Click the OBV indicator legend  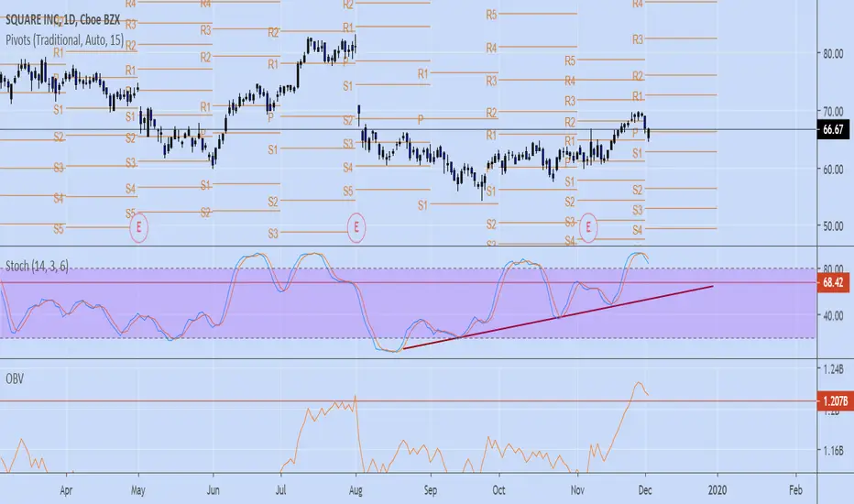(15, 378)
